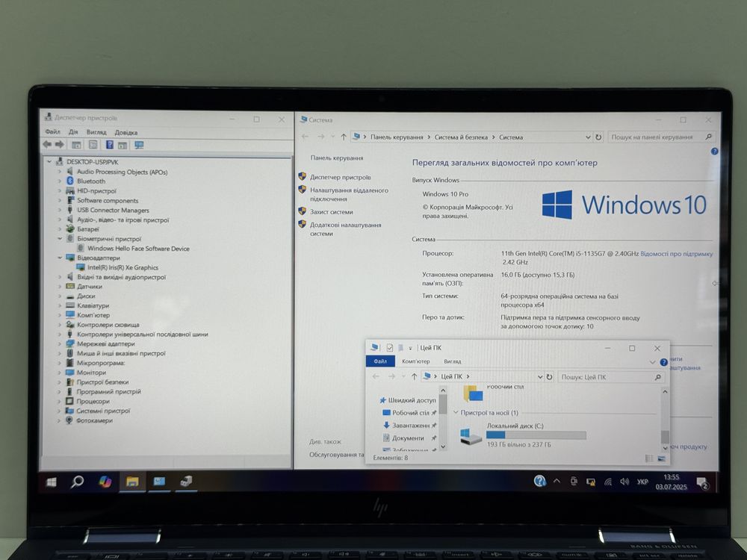Click the scan hardware monitor icon in Device Manager toolbar
The image size is (747, 560).
coord(139,145)
